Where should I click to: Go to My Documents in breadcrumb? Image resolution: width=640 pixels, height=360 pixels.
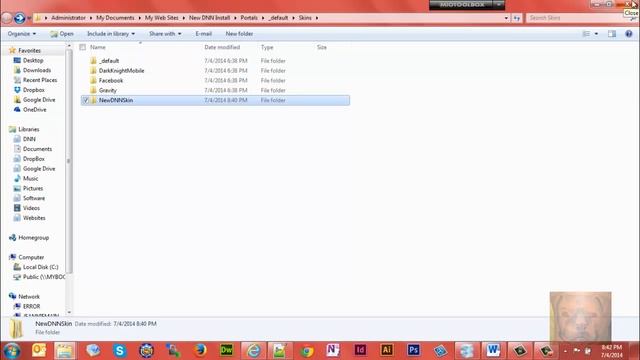(115, 18)
